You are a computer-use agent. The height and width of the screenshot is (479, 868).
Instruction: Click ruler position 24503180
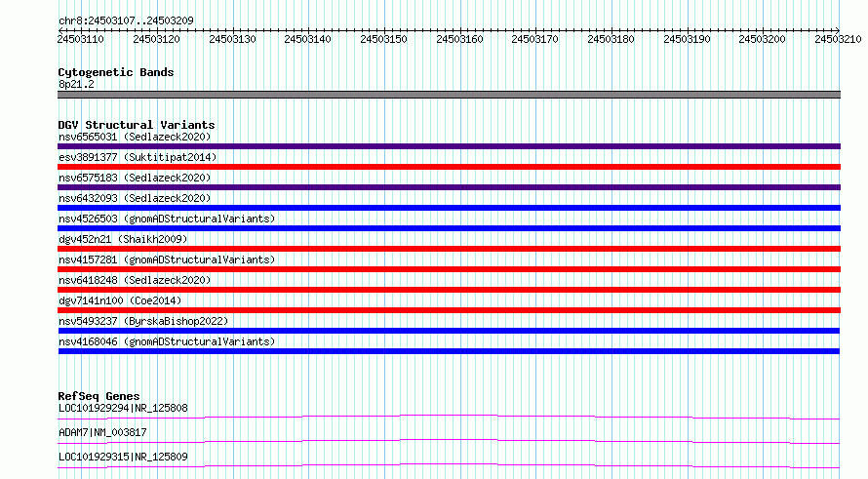tap(612, 39)
